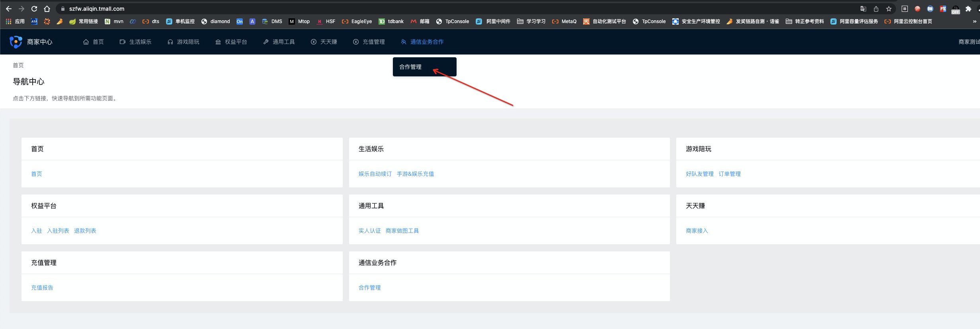Image resolution: width=980 pixels, height=329 pixels.
Task: Select 首页 in the top navigation bar
Action: (x=94, y=42)
